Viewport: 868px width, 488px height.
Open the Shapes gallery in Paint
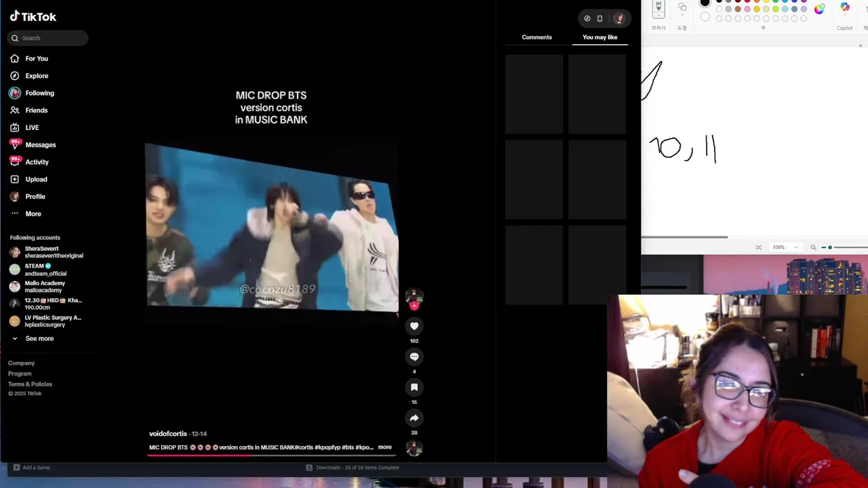point(682,8)
